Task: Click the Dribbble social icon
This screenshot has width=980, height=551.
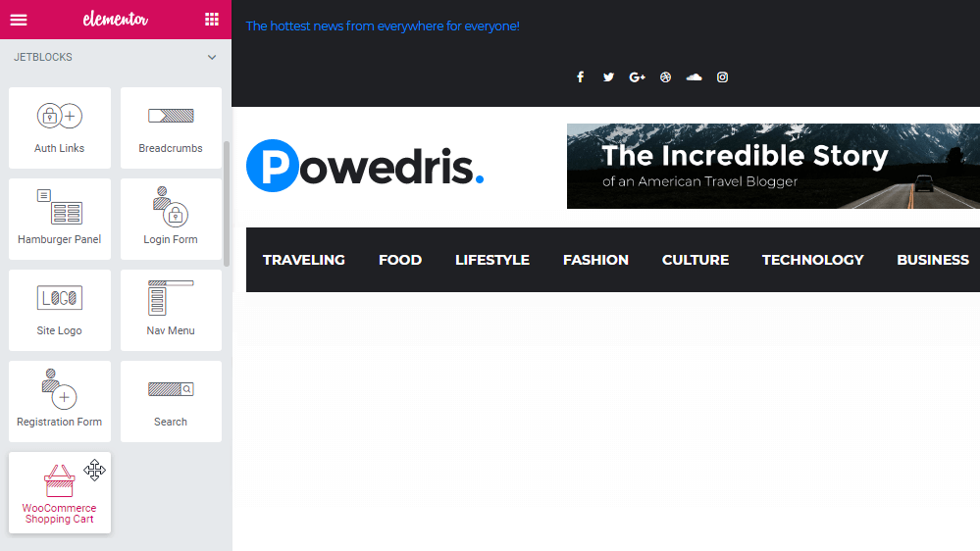Action: pyautogui.click(x=666, y=76)
